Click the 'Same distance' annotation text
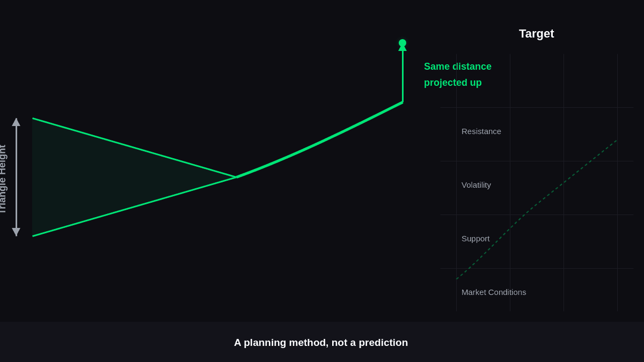The image size is (644, 362). (x=458, y=67)
